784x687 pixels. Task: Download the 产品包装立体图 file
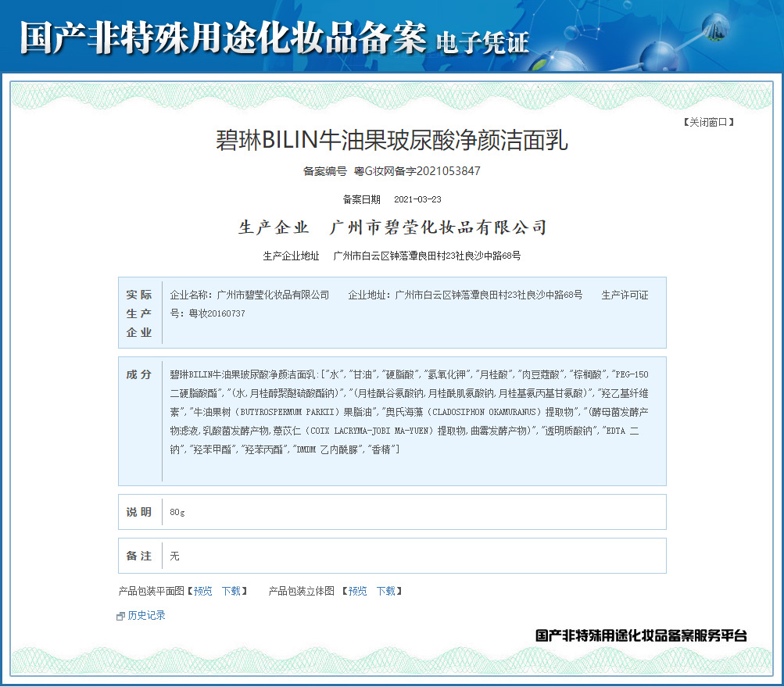(386, 591)
